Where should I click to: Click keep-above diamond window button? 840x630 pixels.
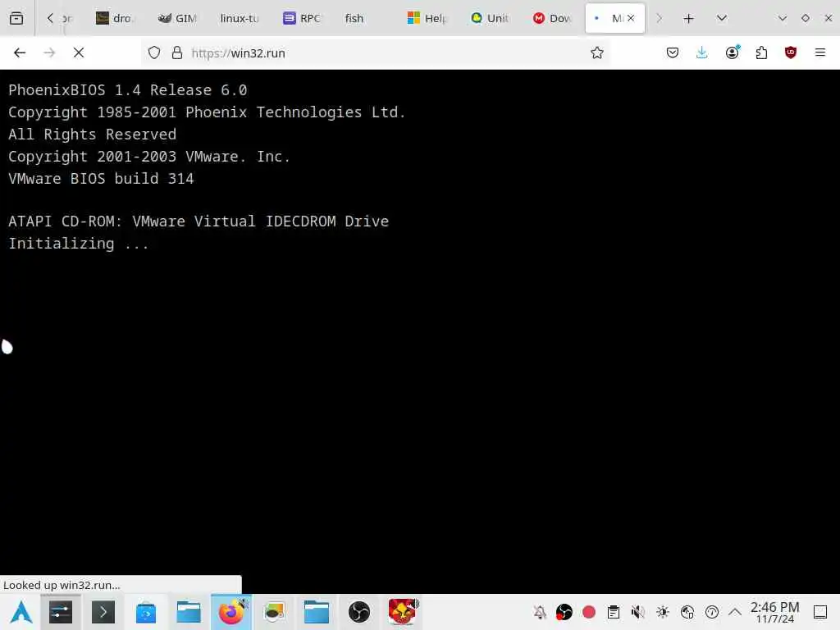point(806,18)
